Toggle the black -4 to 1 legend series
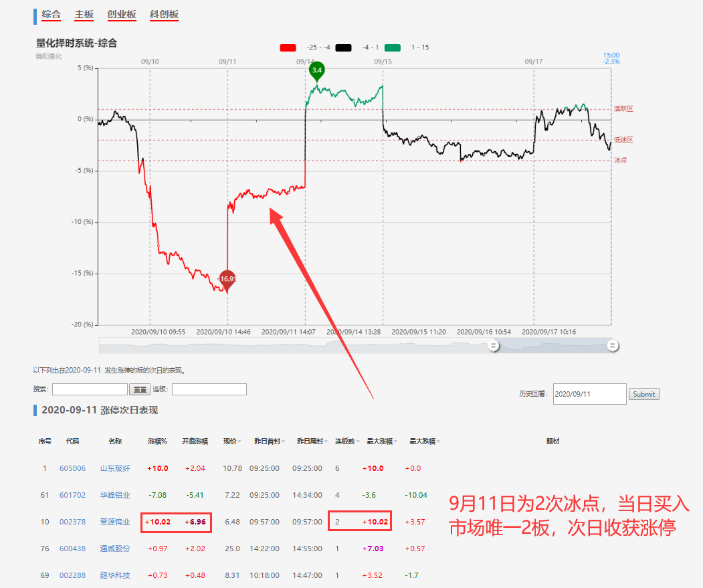The height and width of the screenshot is (588, 703). pos(343,47)
